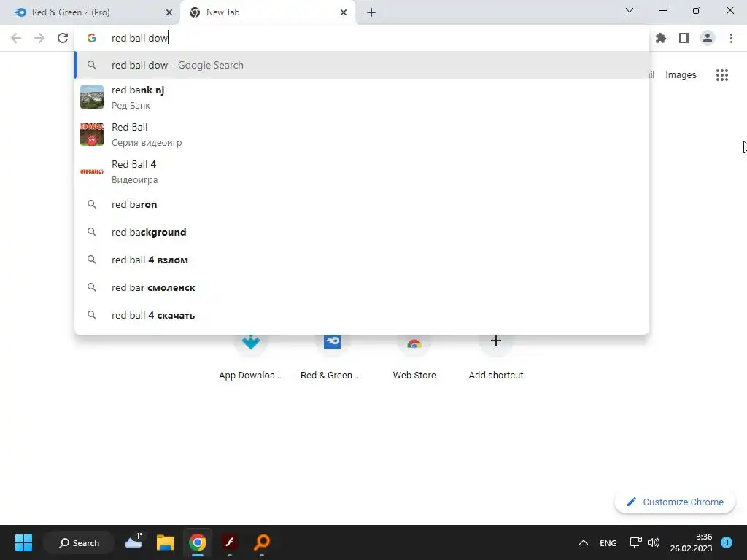Click the address bar with 'red ball dow'
Screen dimensions: 747x560
click(362, 38)
